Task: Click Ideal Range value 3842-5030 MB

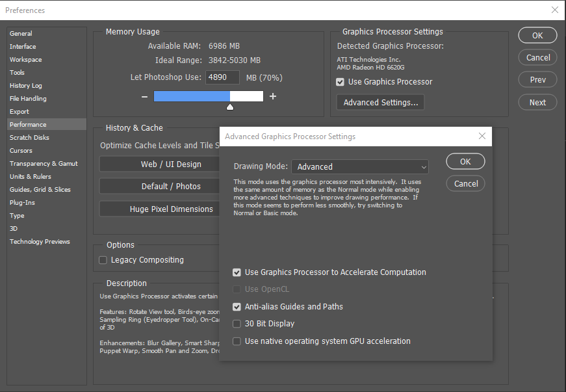Action: (235, 60)
